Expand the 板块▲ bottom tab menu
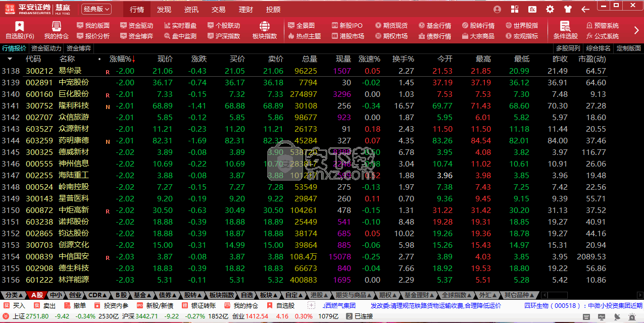This screenshot has width=644, height=323. pyautogui.click(x=269, y=295)
